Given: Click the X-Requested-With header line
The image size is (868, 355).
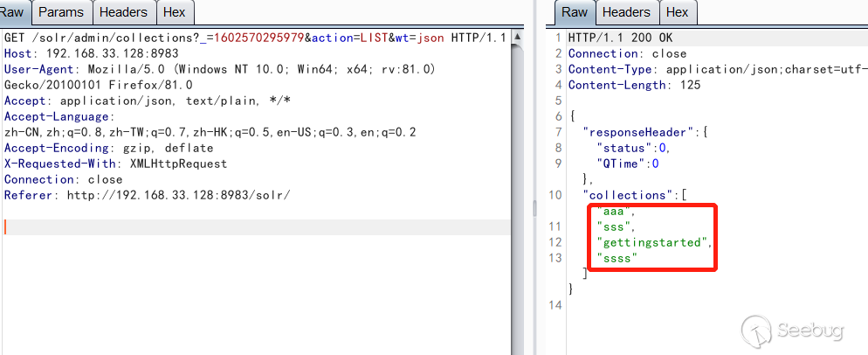Looking at the screenshot, I should [115, 164].
